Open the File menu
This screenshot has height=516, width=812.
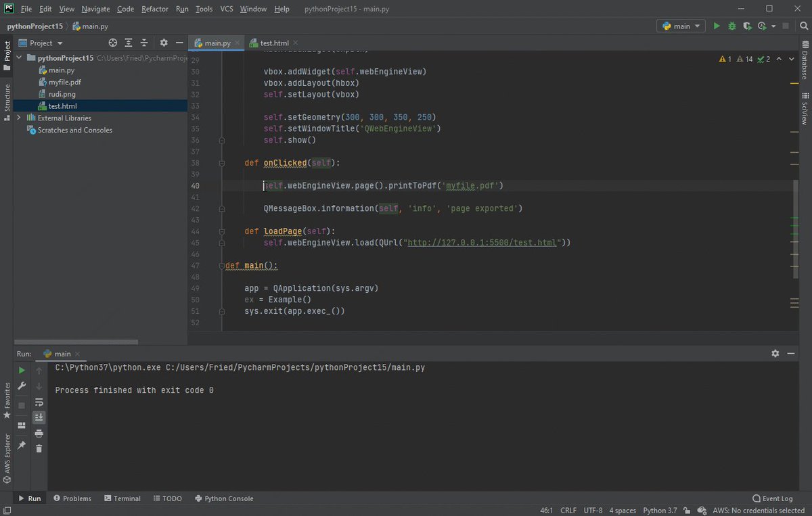[x=26, y=9]
